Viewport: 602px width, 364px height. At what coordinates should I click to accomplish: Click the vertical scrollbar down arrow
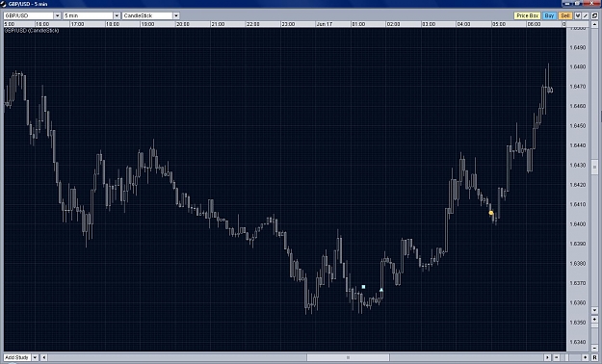click(594, 310)
